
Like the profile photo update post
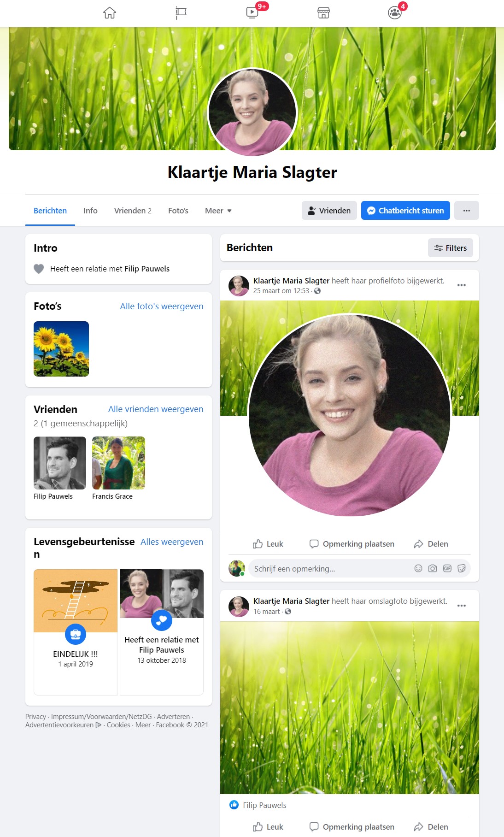pyautogui.click(x=268, y=544)
